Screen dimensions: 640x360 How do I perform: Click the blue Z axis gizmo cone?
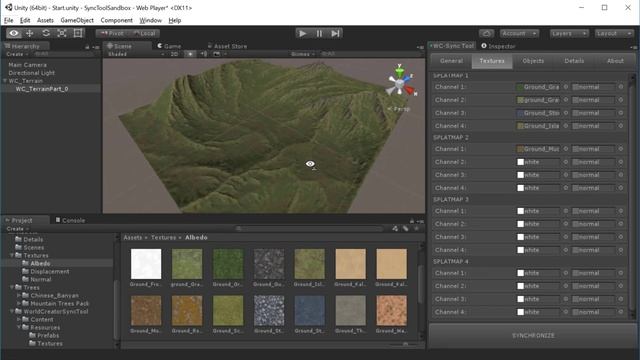(x=408, y=78)
